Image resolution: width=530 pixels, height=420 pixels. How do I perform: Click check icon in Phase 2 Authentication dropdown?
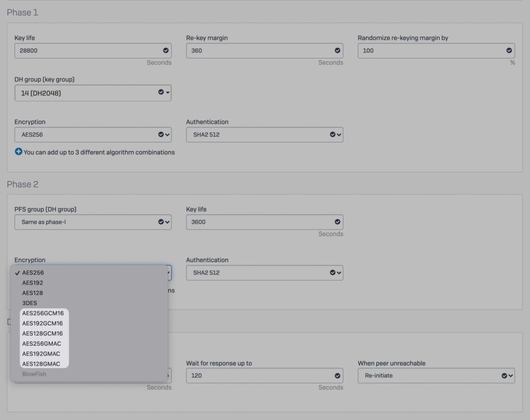pyautogui.click(x=333, y=272)
